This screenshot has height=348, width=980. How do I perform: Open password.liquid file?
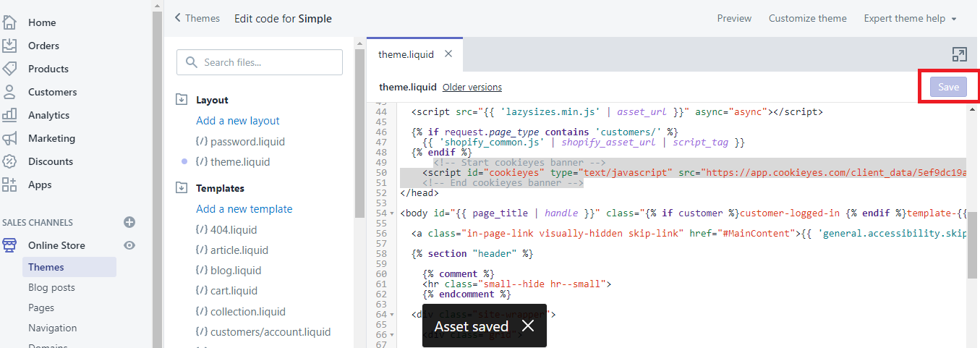tap(247, 141)
